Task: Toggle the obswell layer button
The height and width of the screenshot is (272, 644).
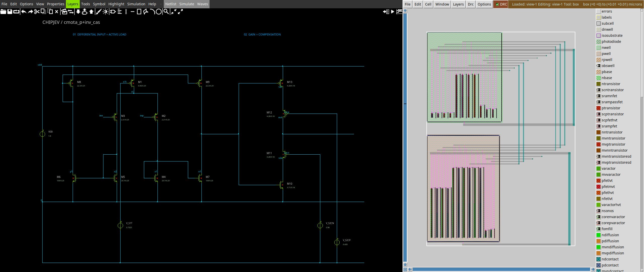Action: coord(598,66)
